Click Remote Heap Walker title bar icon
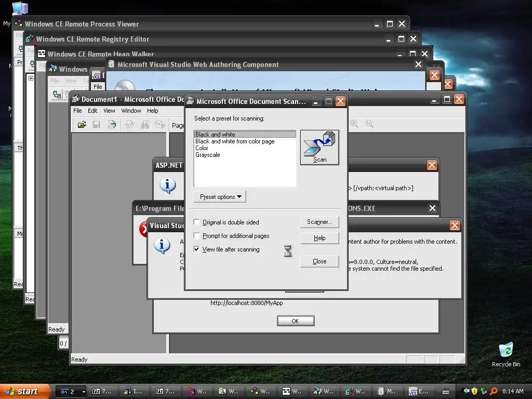This screenshot has width=532, height=399. pyautogui.click(x=42, y=54)
